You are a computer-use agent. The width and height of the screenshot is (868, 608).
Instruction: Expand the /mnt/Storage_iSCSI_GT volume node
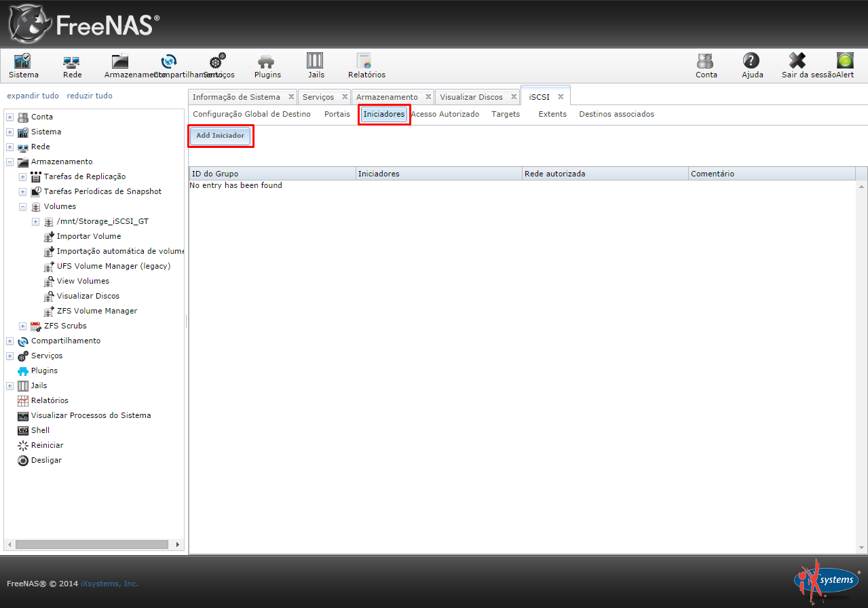click(x=36, y=222)
